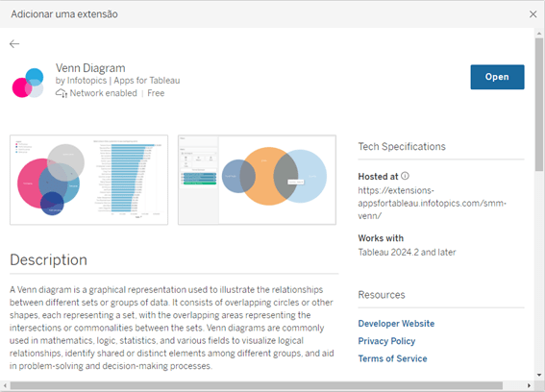This screenshot has height=392, width=545.
Task: Open the Terms of Service link
Action: coord(392,358)
